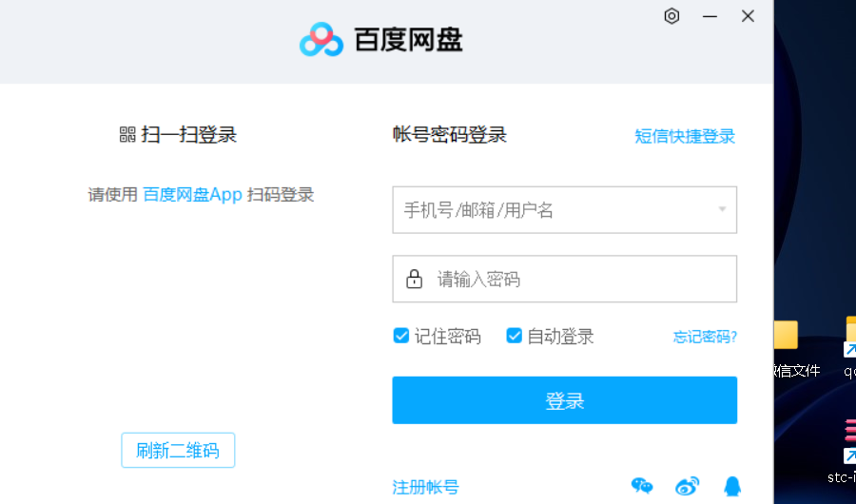Toggle the 记住密码 checkbox

[x=401, y=336]
